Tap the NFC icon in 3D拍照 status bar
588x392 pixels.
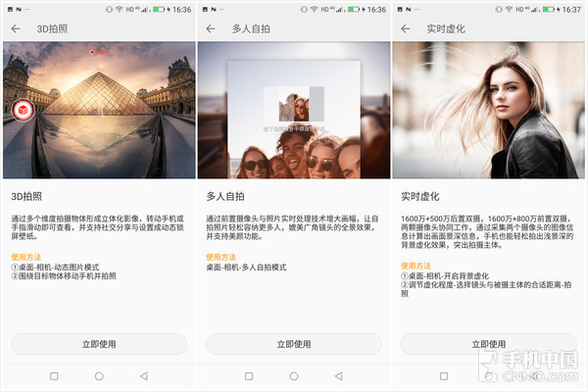tap(19, 10)
